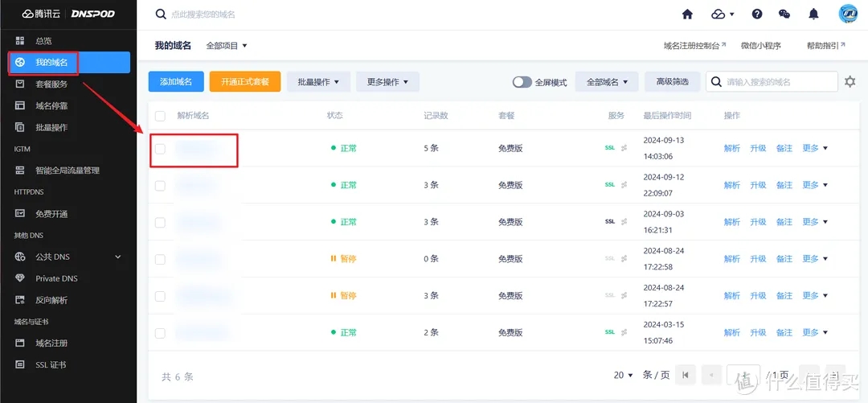Click the home icon in top bar
The height and width of the screenshot is (403, 868).
(687, 14)
